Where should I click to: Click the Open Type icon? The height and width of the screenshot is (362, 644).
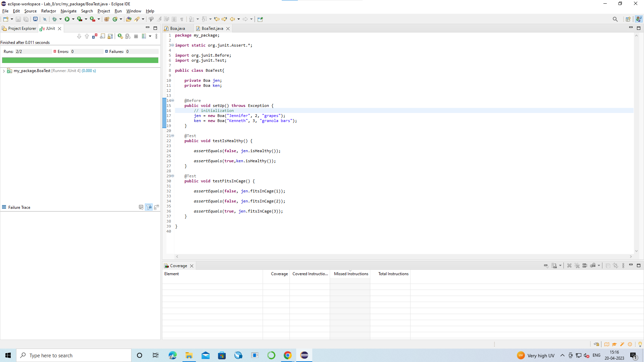(128, 19)
